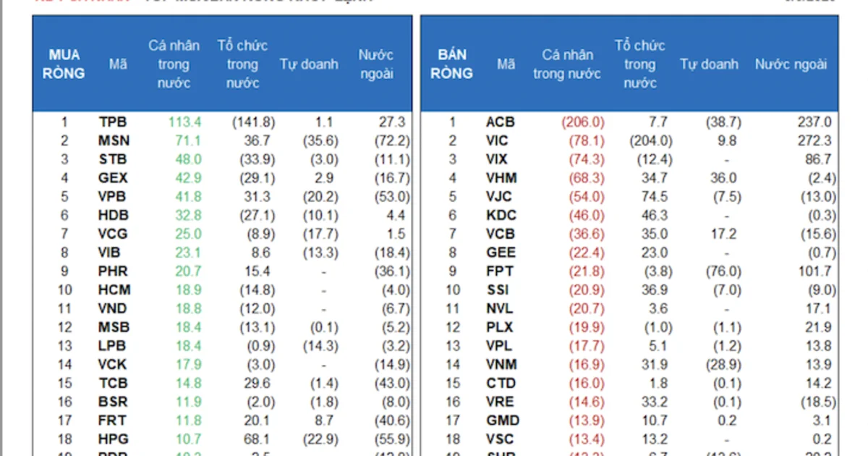Click Tự doanh header in buy table

[309, 64]
